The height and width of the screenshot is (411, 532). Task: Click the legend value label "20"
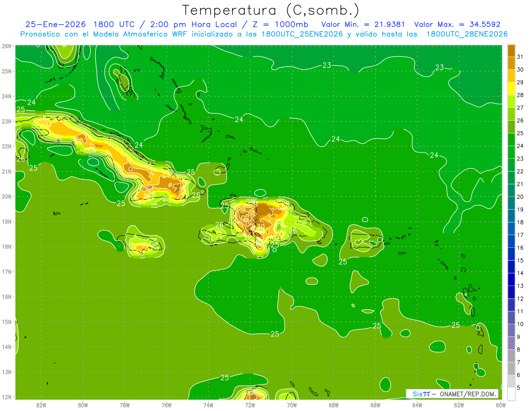(x=520, y=197)
